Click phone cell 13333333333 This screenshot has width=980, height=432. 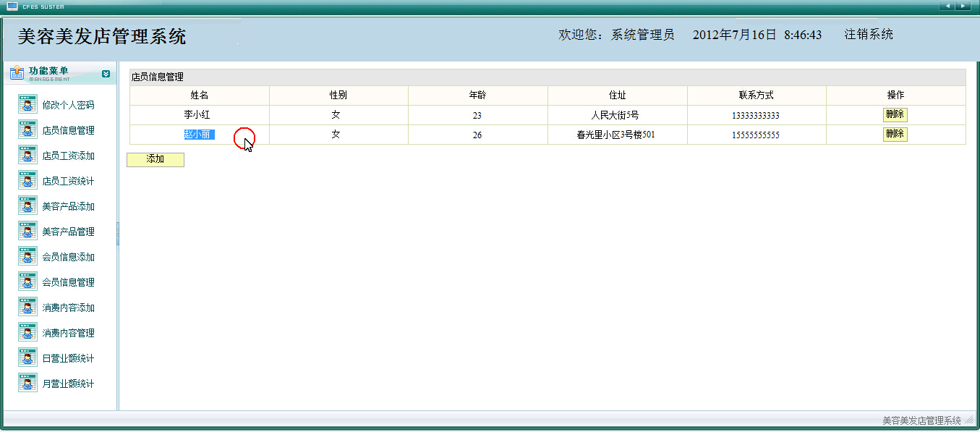[x=756, y=115]
